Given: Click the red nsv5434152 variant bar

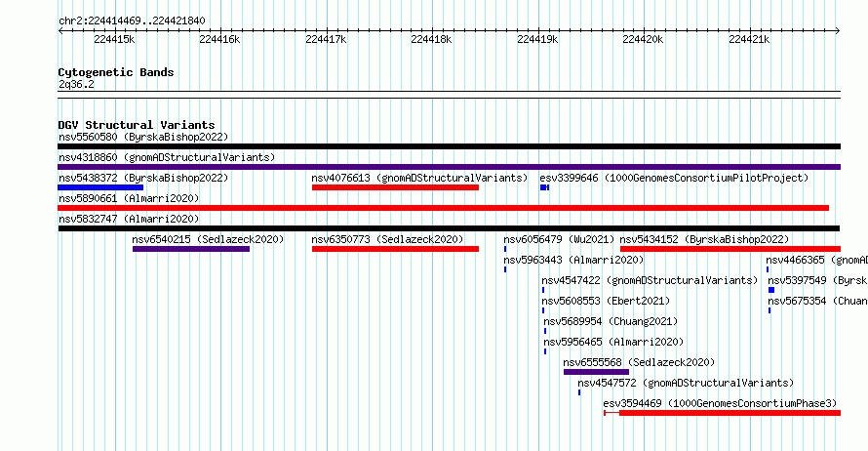Looking at the screenshot, I should 730,249.
